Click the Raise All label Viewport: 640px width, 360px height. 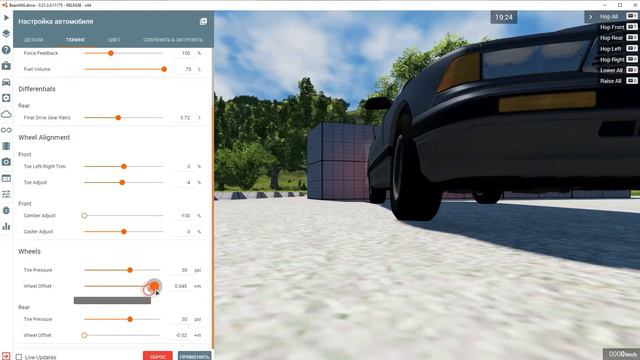click(x=611, y=81)
